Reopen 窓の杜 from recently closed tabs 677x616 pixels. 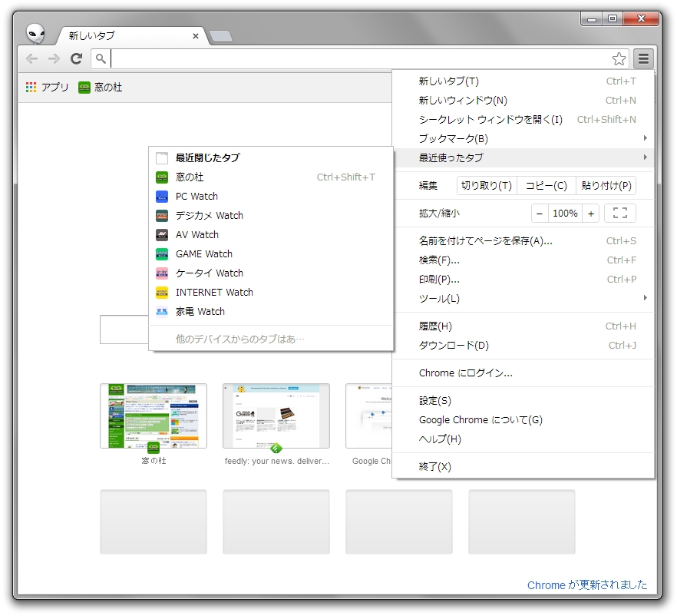pyautogui.click(x=271, y=177)
